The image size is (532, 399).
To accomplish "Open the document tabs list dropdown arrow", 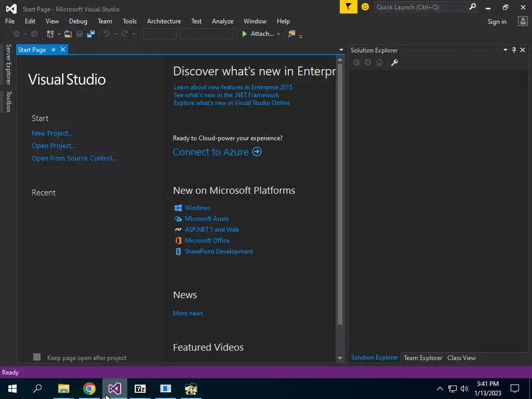I will 341,50.
